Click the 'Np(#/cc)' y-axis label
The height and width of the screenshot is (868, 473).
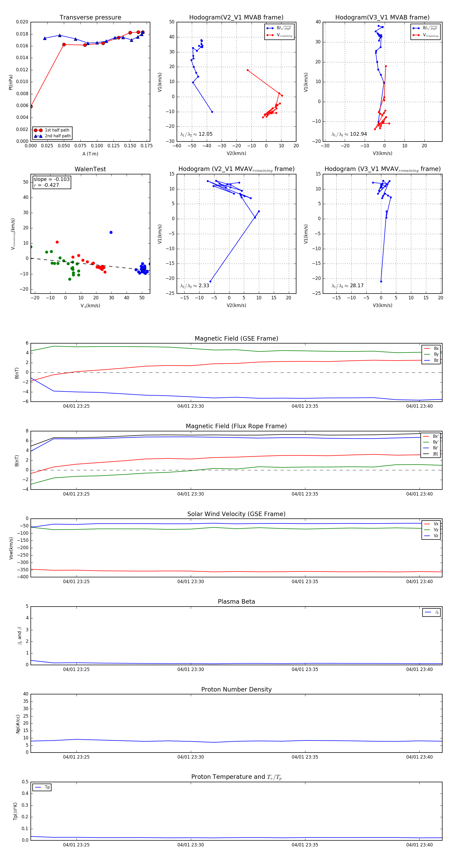(18, 723)
